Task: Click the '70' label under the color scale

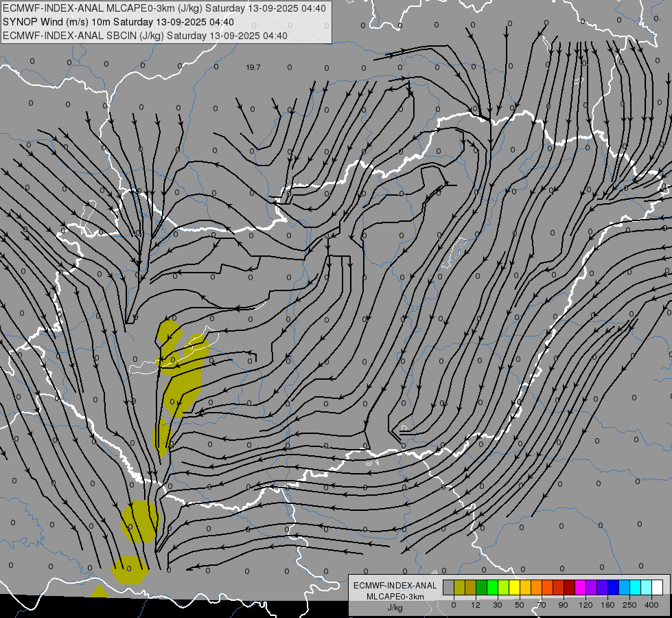Action: click(542, 605)
